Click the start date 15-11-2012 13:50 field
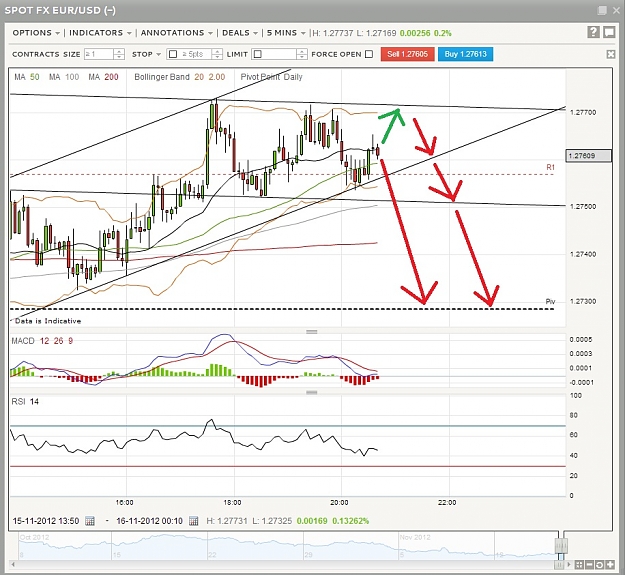The width and height of the screenshot is (625, 575). (x=46, y=521)
